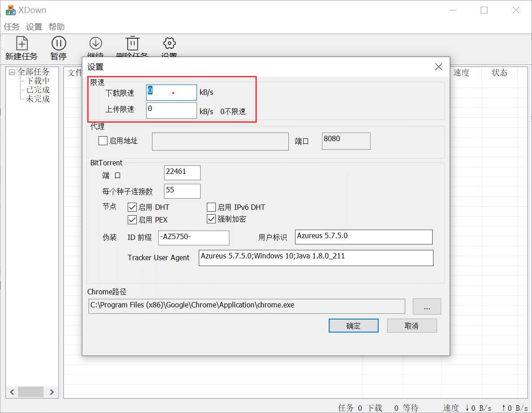Enable the 启用 IPv6 DHT checkbox
The width and height of the screenshot is (532, 413).
pos(211,207)
